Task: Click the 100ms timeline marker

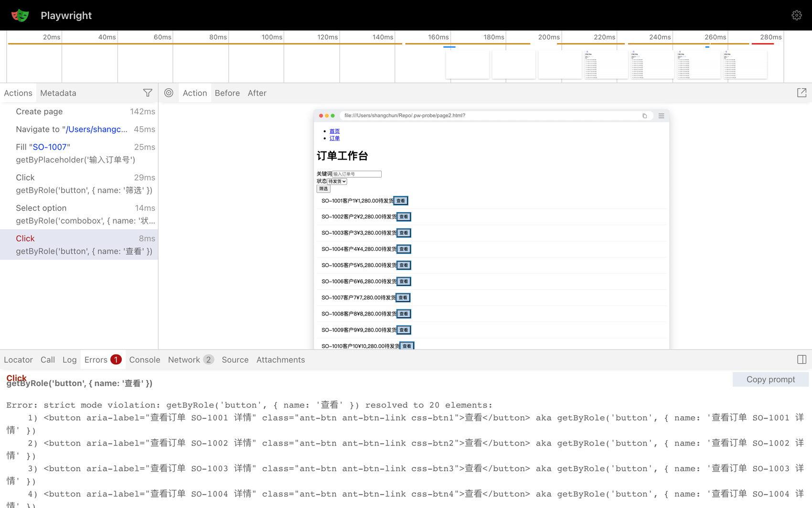Action: (x=272, y=37)
